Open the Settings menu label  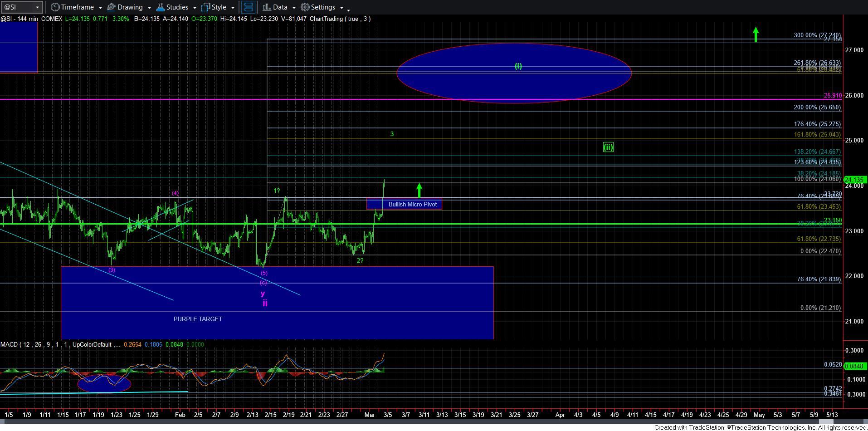(323, 7)
